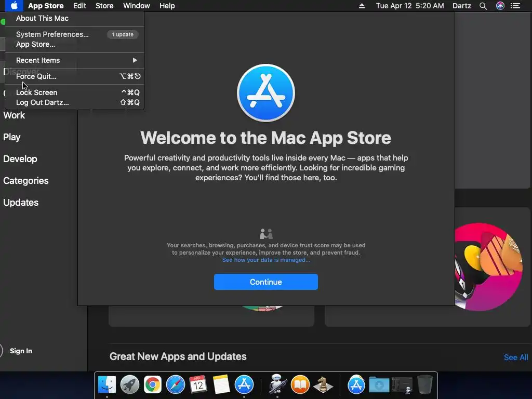Screen dimensions: 532x399
Task: Click See All link
Action: 516,357
